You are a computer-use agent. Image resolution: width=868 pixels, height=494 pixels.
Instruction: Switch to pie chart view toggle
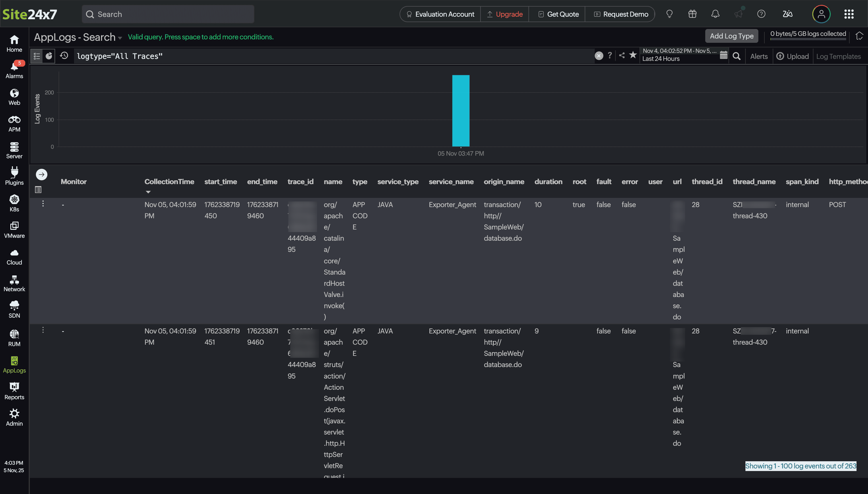(49, 56)
